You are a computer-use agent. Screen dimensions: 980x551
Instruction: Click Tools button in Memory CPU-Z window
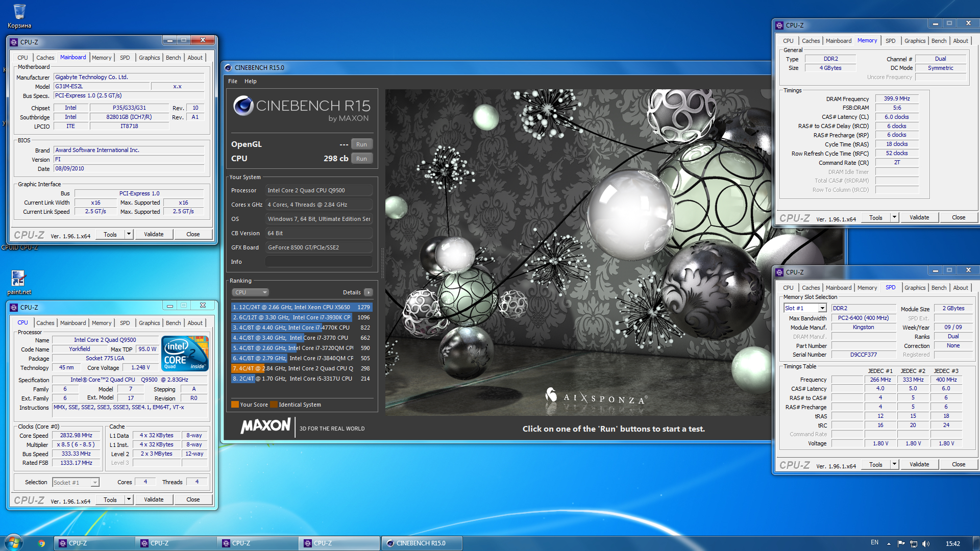[876, 217]
